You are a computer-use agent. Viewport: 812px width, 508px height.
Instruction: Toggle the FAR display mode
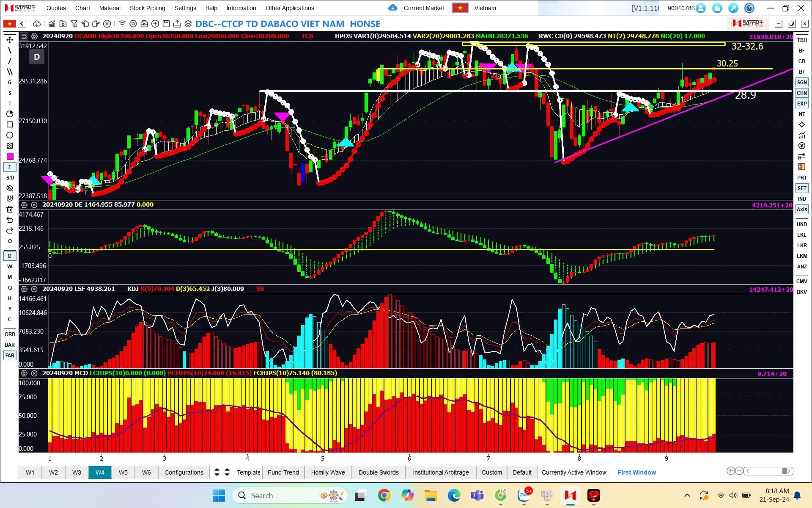point(10,355)
